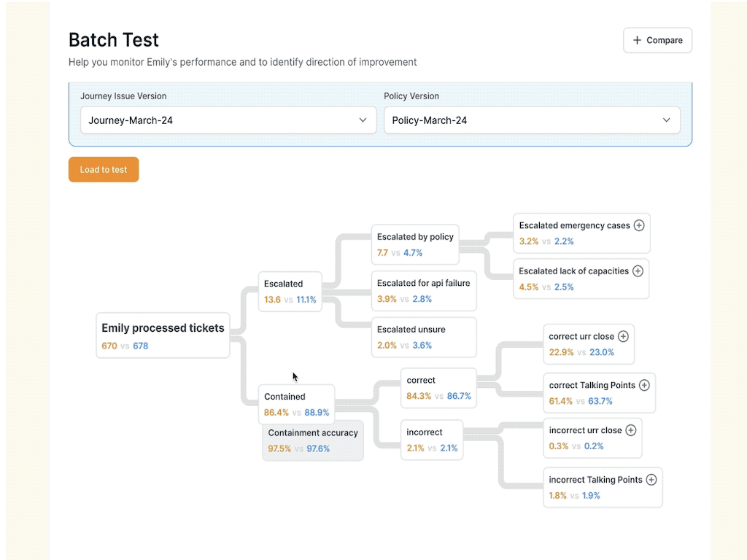Select the incorrect node card
The height and width of the screenshot is (560, 747).
pos(432,440)
